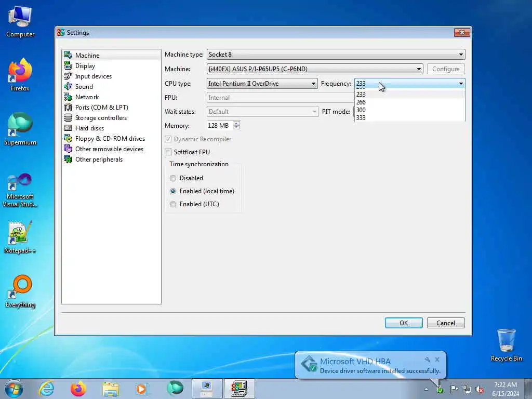Screen dimensions: 532x399
Task: Open Other peripherals icon
Action: click(x=68, y=159)
